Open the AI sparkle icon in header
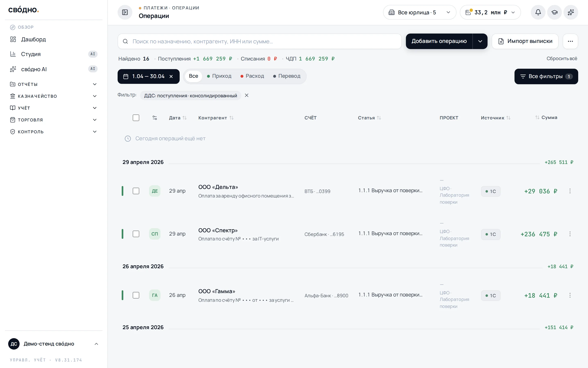This screenshot has height=368, width=588. coord(571,12)
